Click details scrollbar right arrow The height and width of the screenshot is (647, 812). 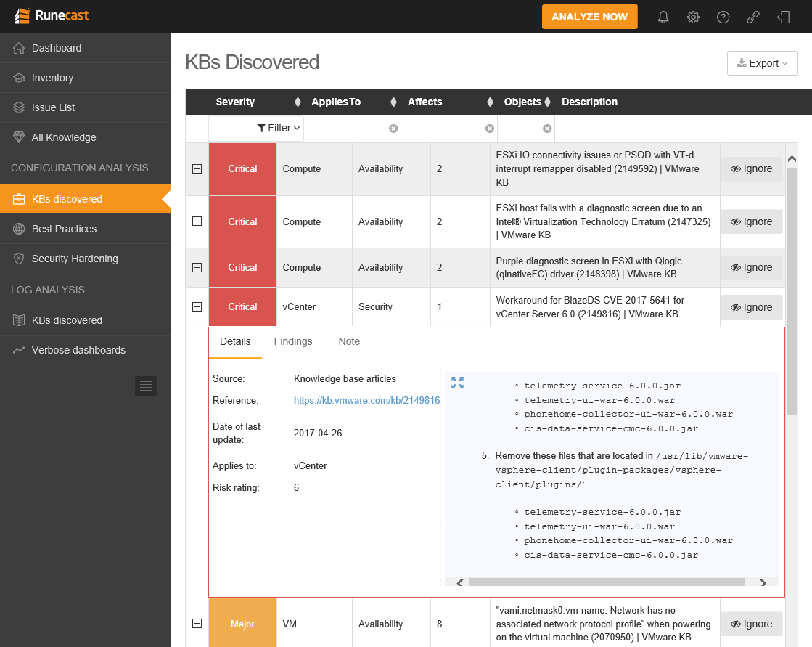[763, 583]
